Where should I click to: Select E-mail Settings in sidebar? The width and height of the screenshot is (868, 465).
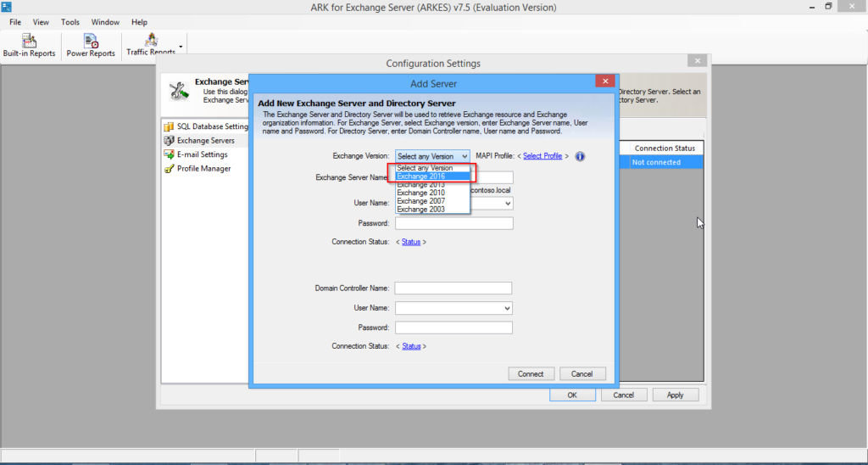click(202, 154)
